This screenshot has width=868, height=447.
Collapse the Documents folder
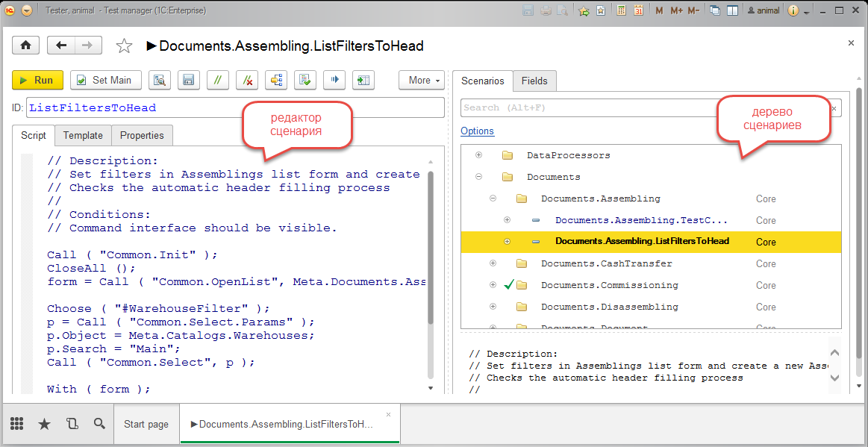point(479,177)
